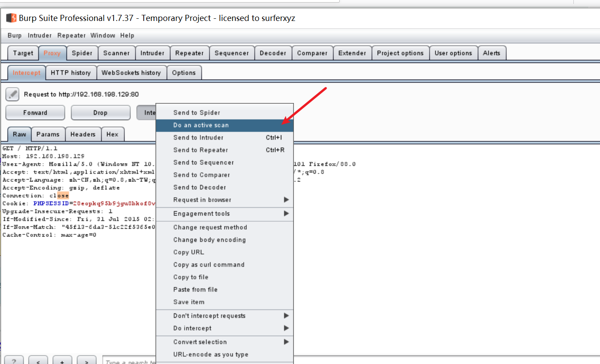This screenshot has height=364, width=600.
Task: Switch to the Repeater main tab
Action: tap(190, 53)
